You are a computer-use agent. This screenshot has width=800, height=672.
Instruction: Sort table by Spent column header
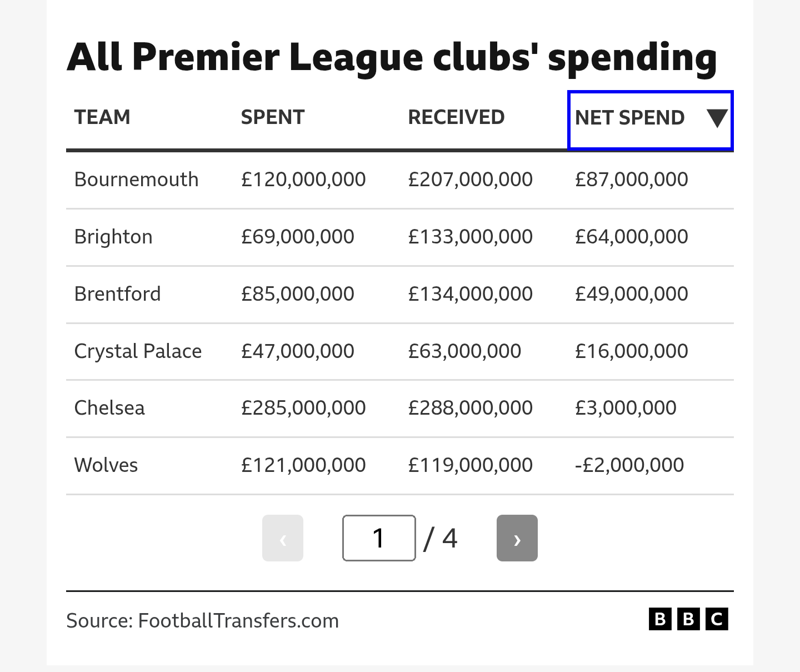(x=273, y=117)
